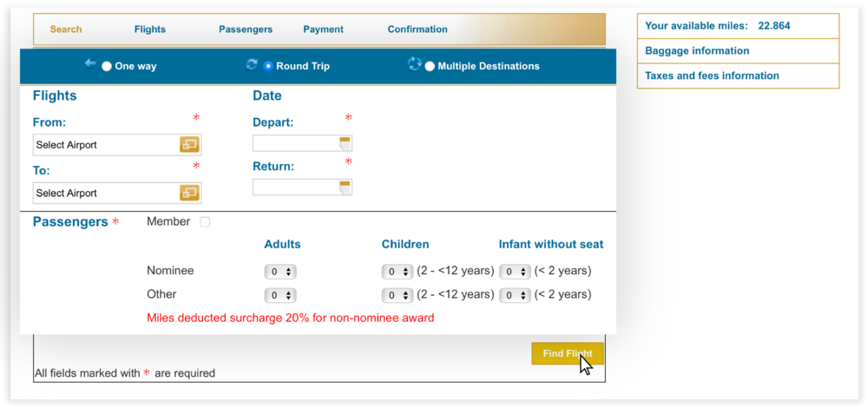This screenshot has height=408, width=868.
Task: Tick the Member checkbox
Action: click(205, 222)
